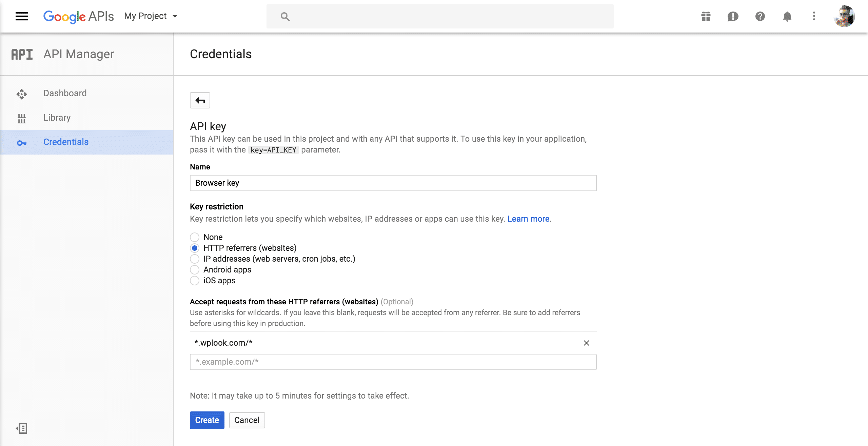Viewport: 868px width, 446px height.
Task: Check notifications via the bell icon
Action: 787,16
